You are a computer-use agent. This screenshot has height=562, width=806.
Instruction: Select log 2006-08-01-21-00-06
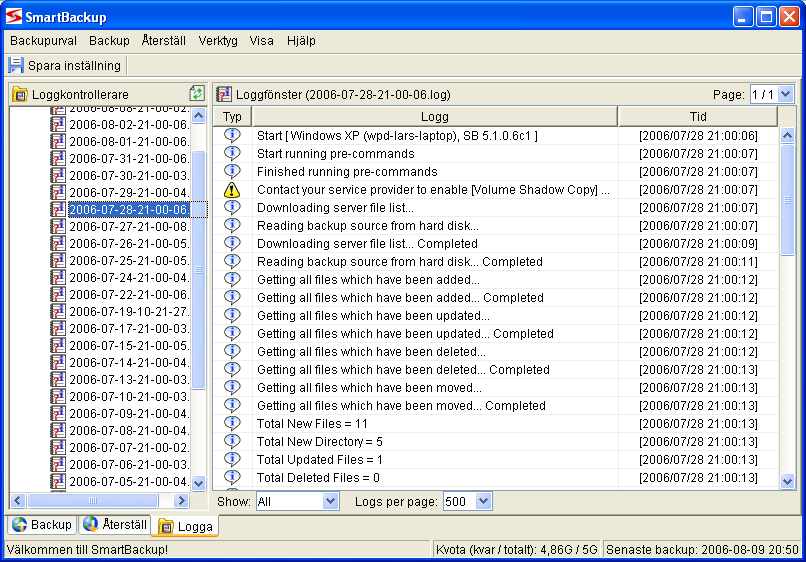pyautogui.click(x=129, y=141)
